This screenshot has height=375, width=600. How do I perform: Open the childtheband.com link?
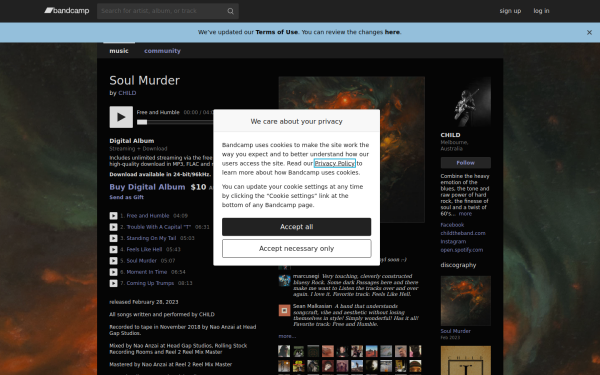[463, 233]
